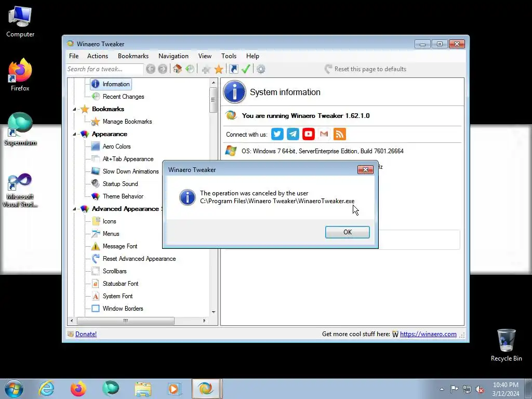Open Computer desktop icon
The image size is (532, 399).
pyautogui.click(x=20, y=22)
